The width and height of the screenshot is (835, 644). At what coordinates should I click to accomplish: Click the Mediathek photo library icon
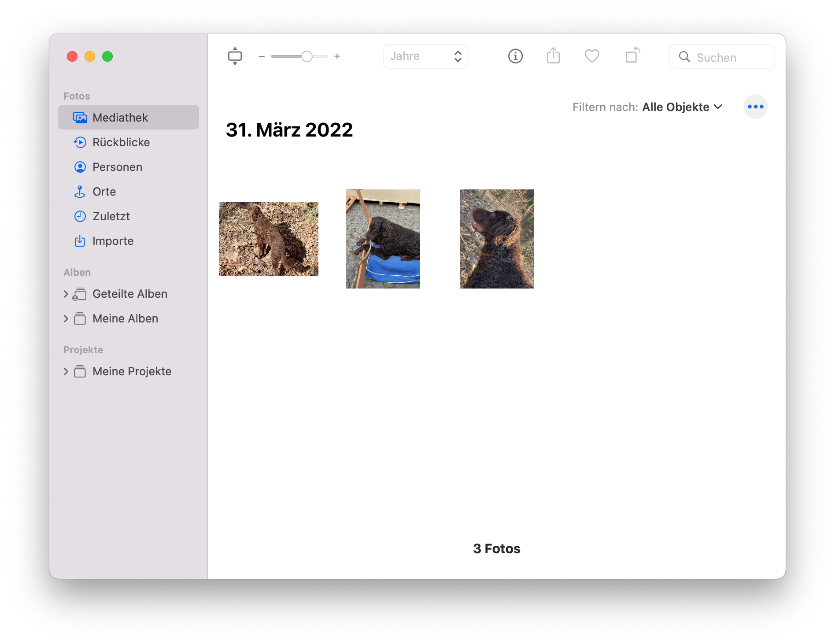pyautogui.click(x=80, y=118)
